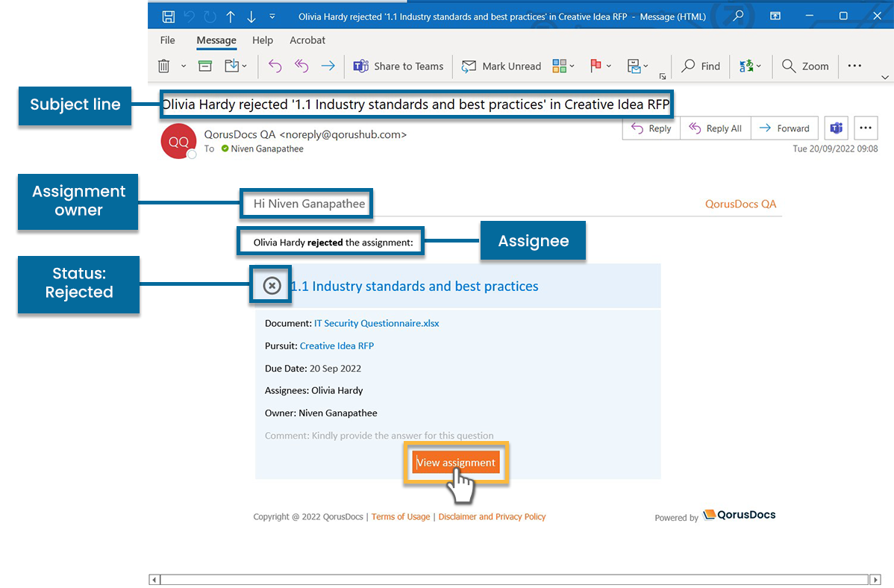Click the ribbon icon right of the flag

point(634,66)
